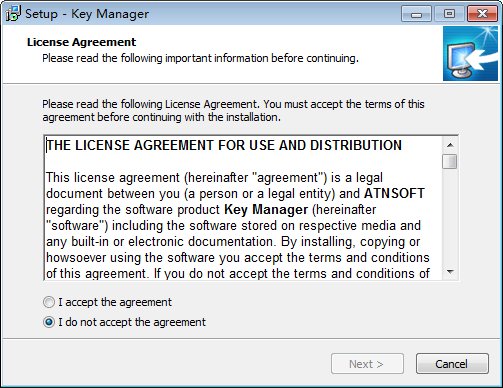
Task: Click bold Key Manager text in license
Action: (x=266, y=210)
